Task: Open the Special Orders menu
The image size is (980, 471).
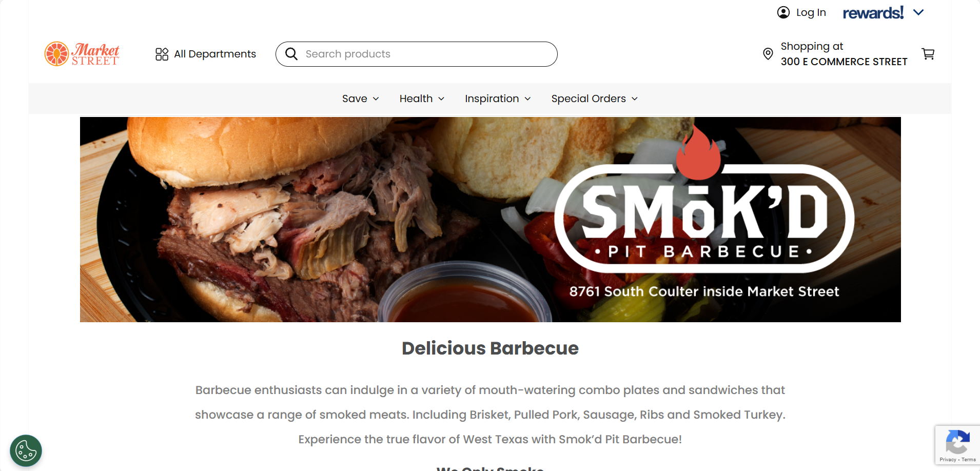Action: tap(595, 99)
